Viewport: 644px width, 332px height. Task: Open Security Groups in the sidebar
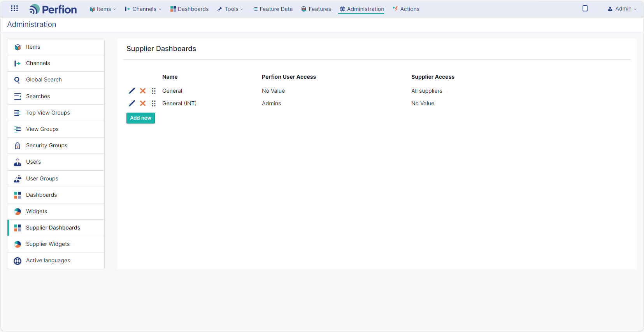pos(56,145)
